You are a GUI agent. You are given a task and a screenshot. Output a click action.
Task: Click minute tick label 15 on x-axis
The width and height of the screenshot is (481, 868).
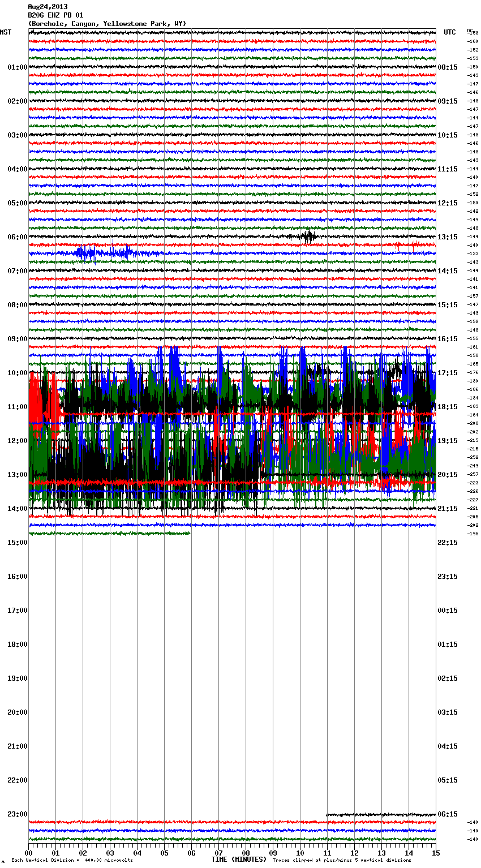pos(436,853)
